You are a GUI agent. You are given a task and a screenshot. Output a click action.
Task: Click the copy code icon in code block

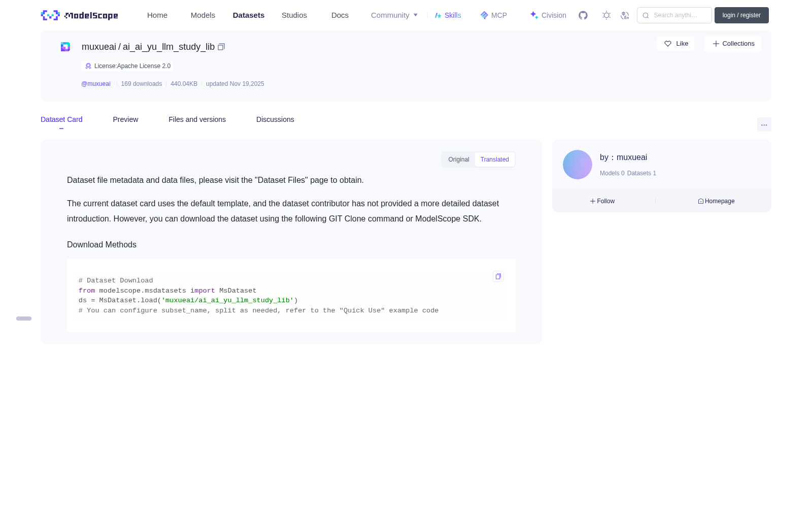(x=498, y=276)
